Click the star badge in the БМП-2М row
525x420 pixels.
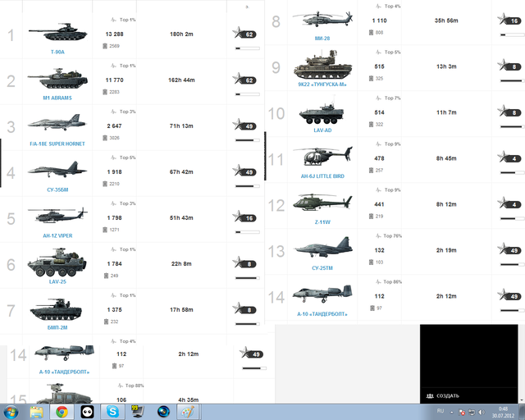point(244,308)
